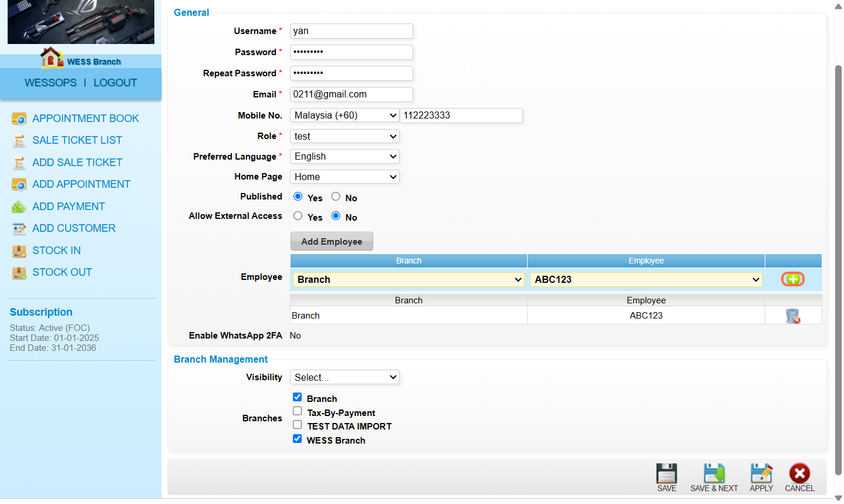This screenshot has width=844, height=504.
Task: Click the Add Customer sidebar icon
Action: click(19, 229)
